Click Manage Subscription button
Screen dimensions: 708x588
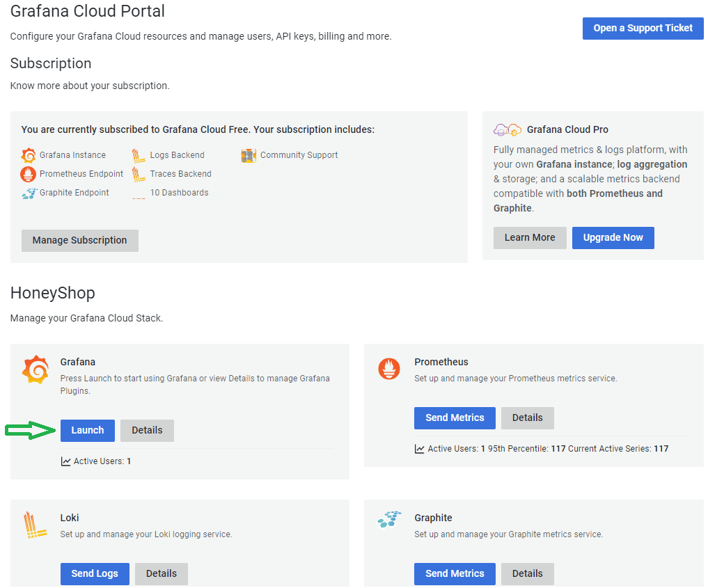tap(79, 240)
